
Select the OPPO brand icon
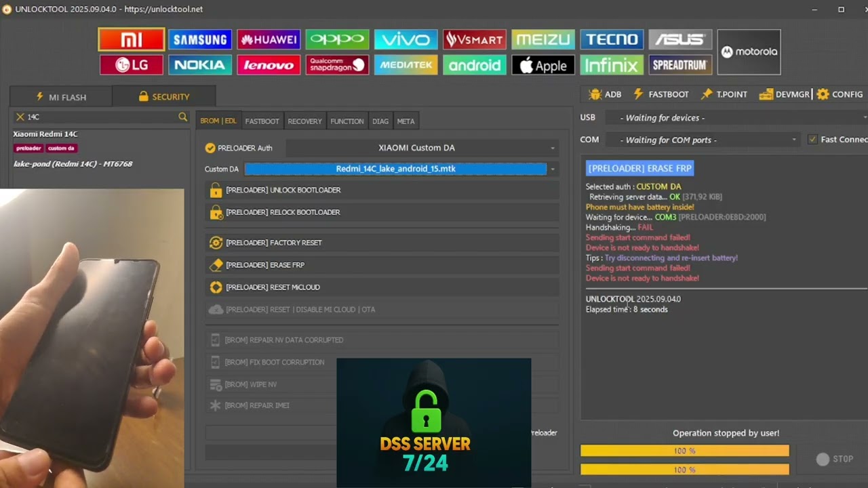coord(337,39)
